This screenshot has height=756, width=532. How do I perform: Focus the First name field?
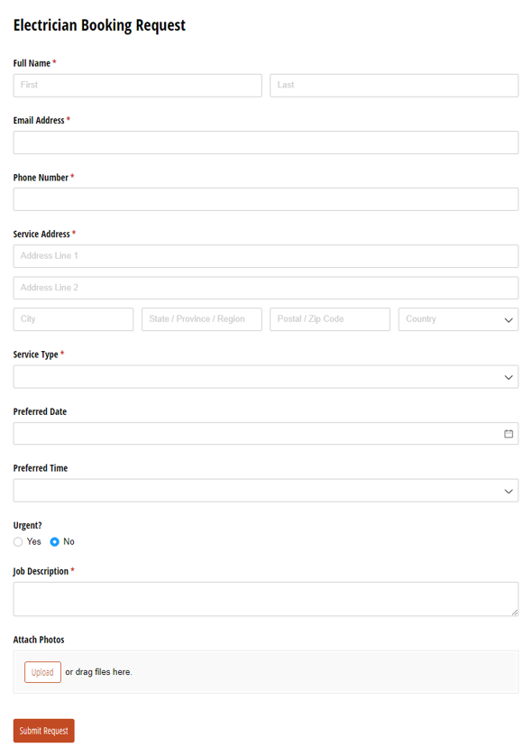[138, 86]
